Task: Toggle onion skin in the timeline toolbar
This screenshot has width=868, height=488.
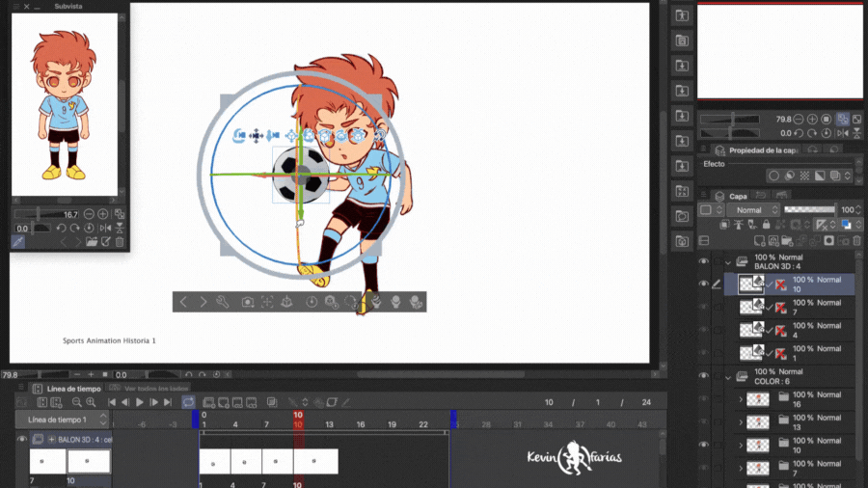Action: click(272, 402)
